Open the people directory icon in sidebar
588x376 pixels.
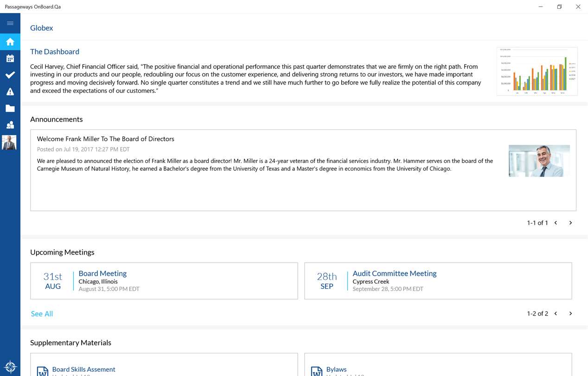[10, 125]
